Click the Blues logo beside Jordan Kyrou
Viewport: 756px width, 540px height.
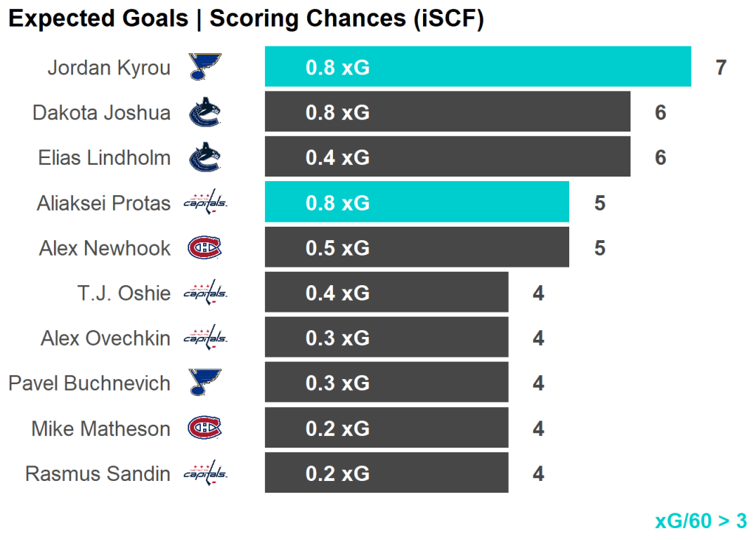tap(205, 68)
